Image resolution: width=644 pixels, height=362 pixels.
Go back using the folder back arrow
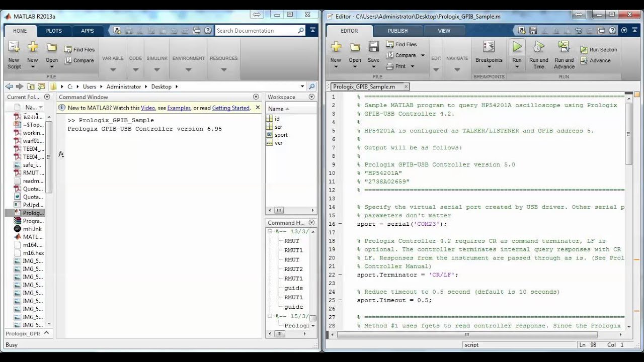[10, 86]
